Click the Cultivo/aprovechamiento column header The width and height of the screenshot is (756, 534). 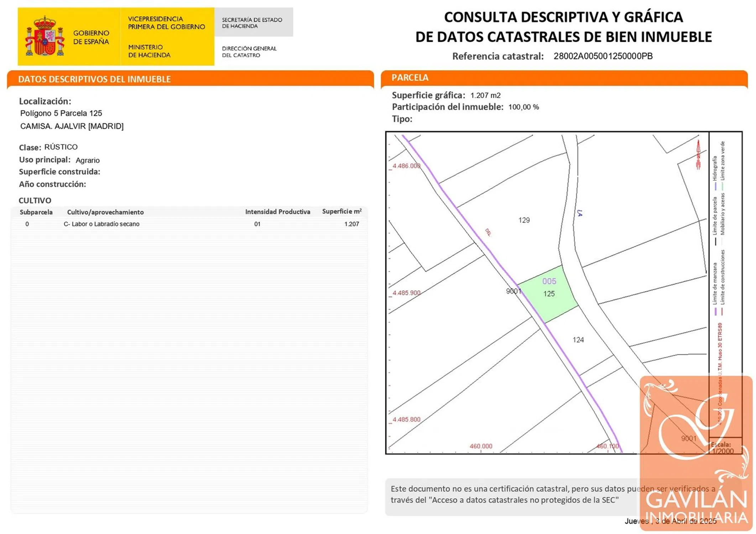(x=105, y=212)
